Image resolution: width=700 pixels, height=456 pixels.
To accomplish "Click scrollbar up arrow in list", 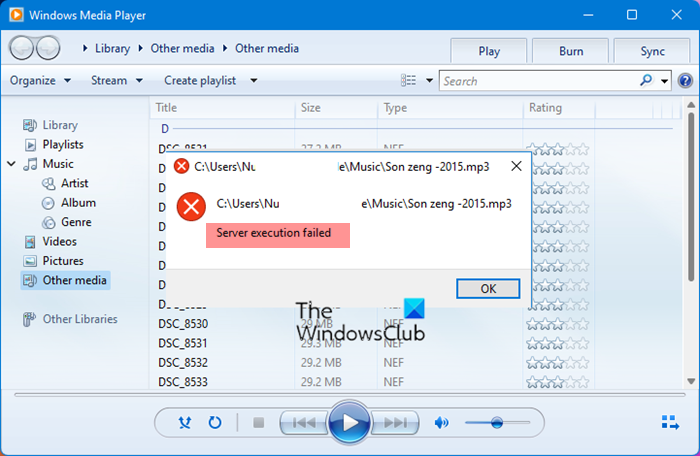I will [x=691, y=105].
